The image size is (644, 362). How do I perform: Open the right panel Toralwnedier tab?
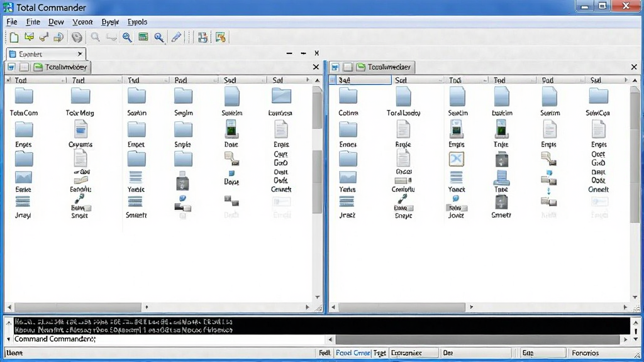pyautogui.click(x=384, y=67)
